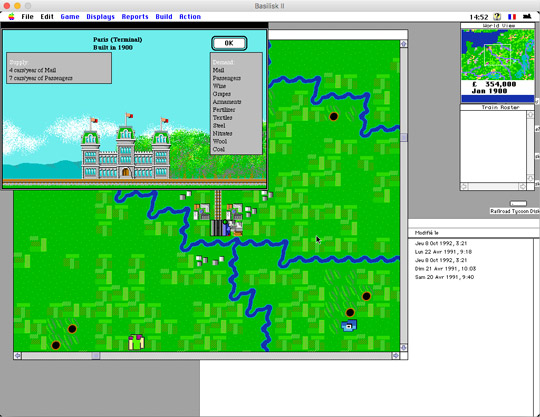Click map's vertical scrollbar up arrow
The image size is (540, 417).
[404, 44]
